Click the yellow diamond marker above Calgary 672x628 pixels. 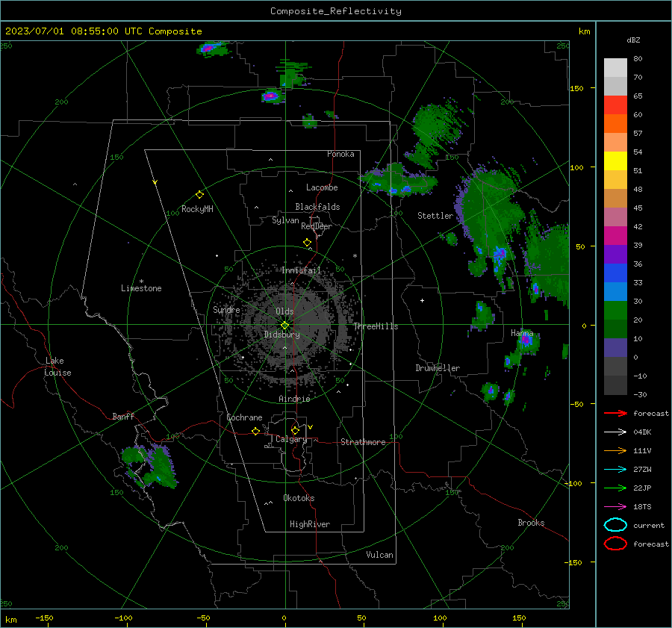(295, 430)
